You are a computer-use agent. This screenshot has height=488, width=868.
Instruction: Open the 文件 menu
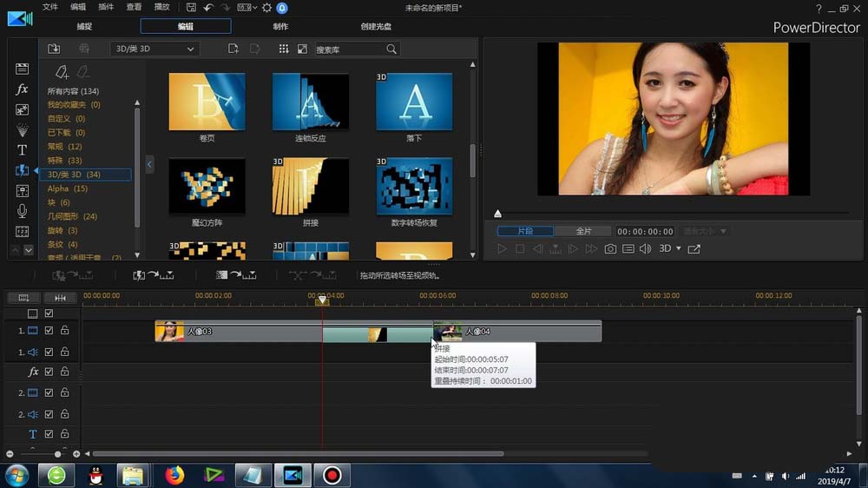point(50,8)
